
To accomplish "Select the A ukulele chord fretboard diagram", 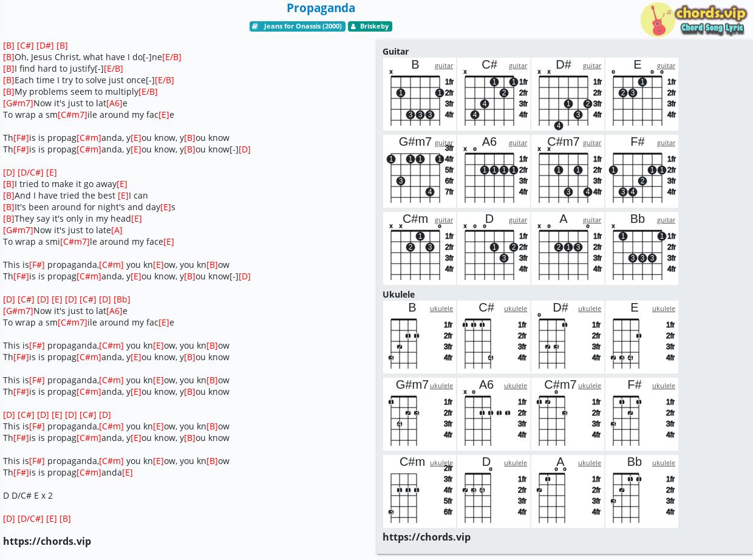I will coord(568,491).
